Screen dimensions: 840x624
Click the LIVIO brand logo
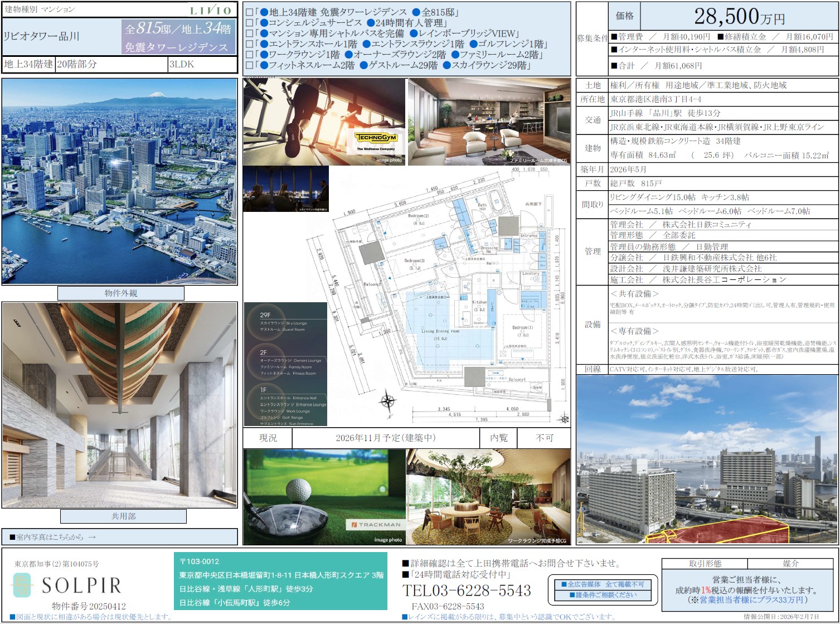point(210,10)
